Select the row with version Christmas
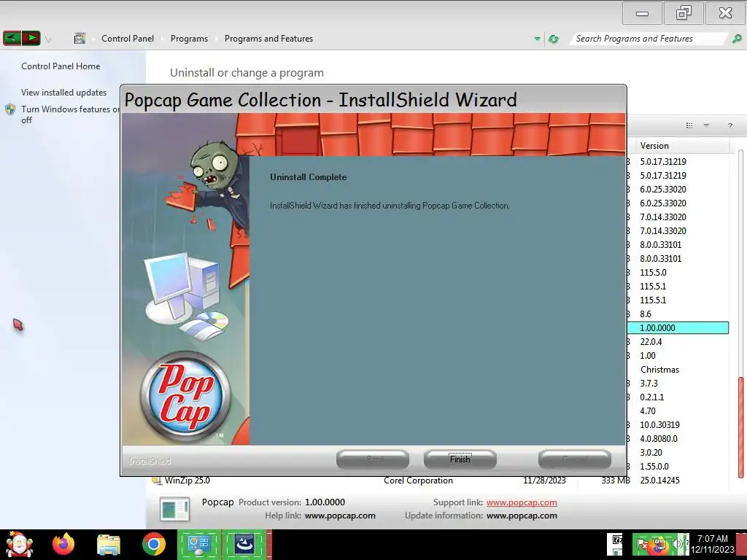 pos(678,370)
